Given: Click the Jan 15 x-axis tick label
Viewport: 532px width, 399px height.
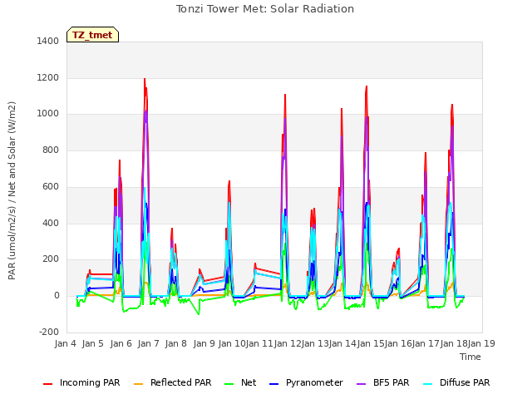Looking at the screenshot, I should tap(371, 343).
